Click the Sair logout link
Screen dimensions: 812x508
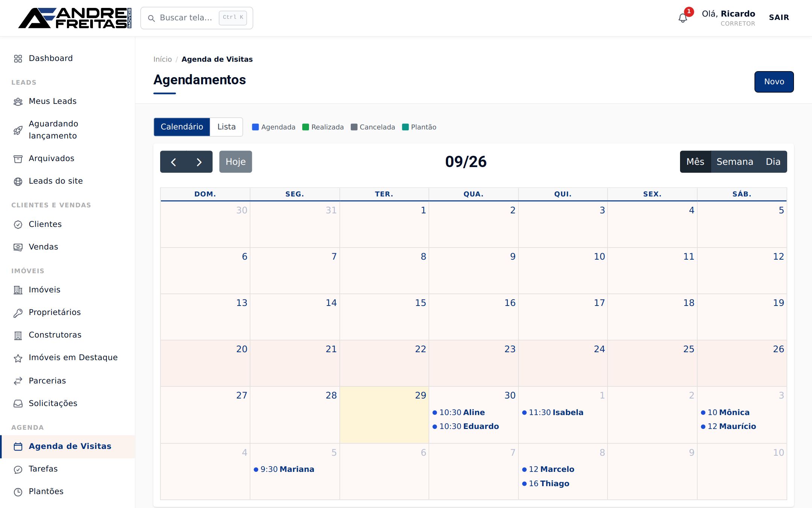[779, 17]
